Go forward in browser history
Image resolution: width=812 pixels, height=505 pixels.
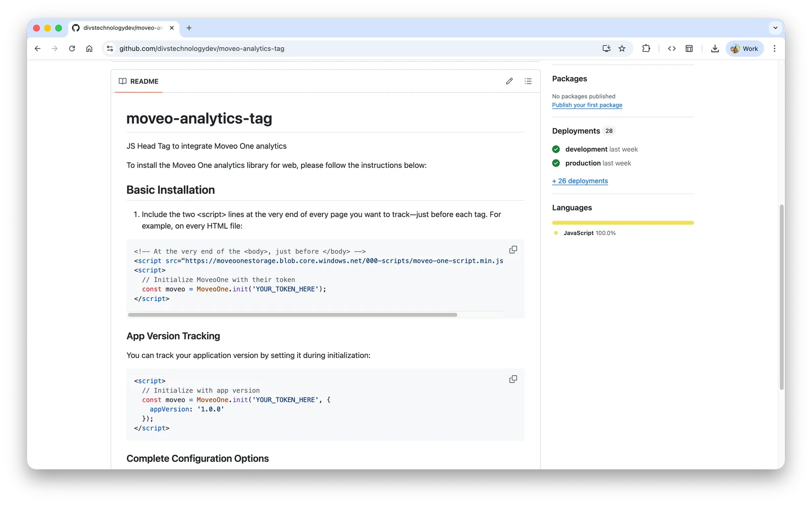[55, 49]
